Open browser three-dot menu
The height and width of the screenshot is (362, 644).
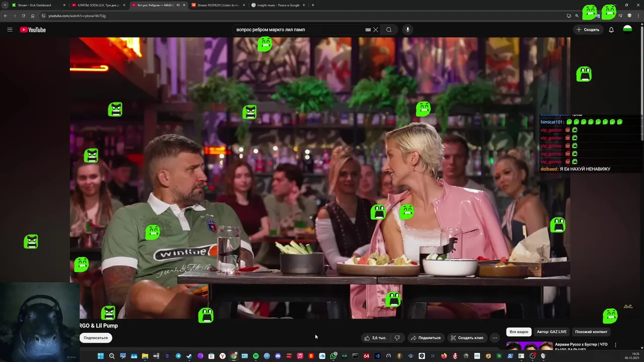click(638, 16)
